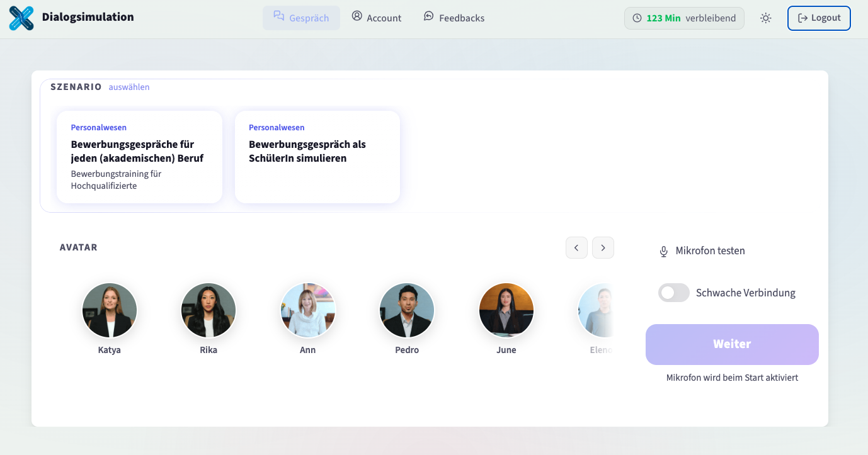Toggle the light/dark theme sun icon
The image size is (868, 455).
pos(766,18)
